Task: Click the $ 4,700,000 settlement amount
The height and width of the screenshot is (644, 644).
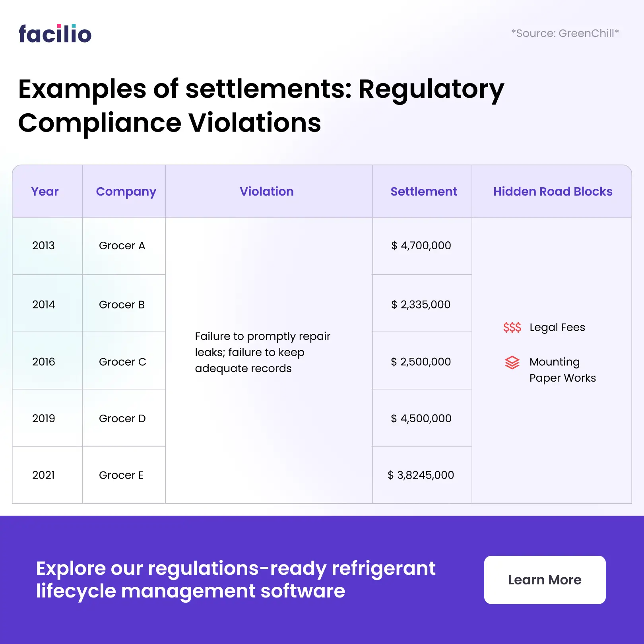Action: tap(421, 246)
